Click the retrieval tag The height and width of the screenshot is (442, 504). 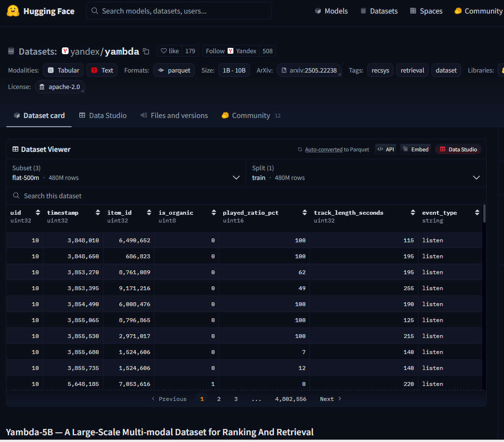coord(412,71)
